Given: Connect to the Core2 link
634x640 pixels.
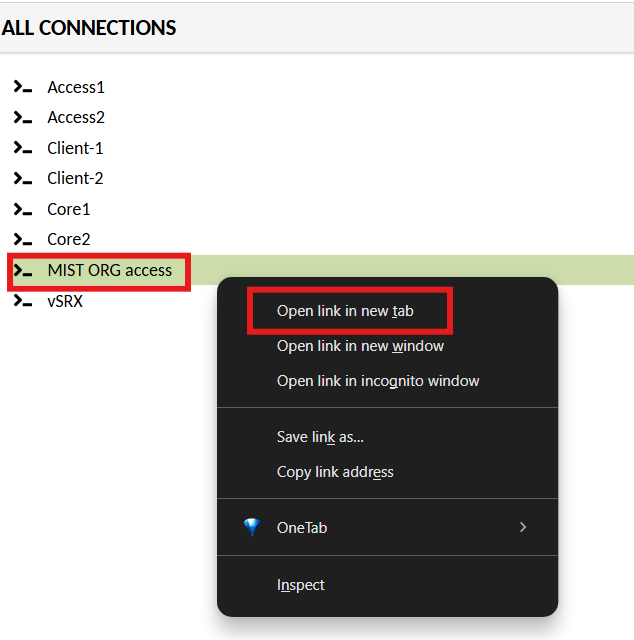Looking at the screenshot, I should (x=69, y=239).
